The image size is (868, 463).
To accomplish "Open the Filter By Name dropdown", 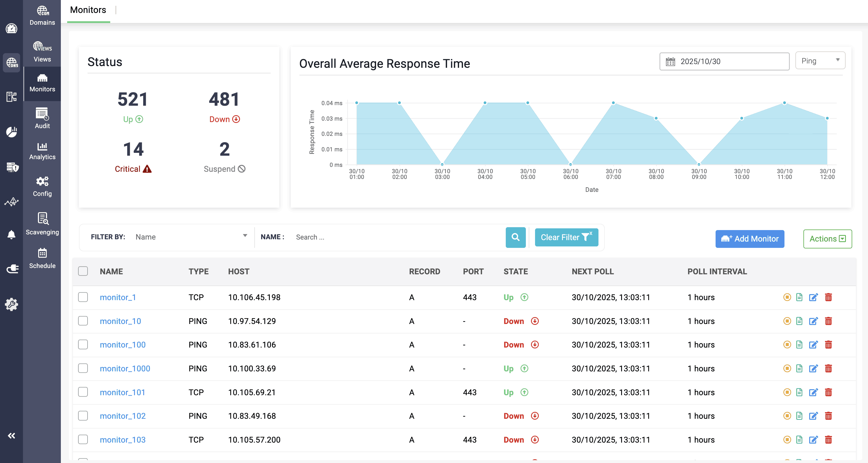I will coord(191,237).
